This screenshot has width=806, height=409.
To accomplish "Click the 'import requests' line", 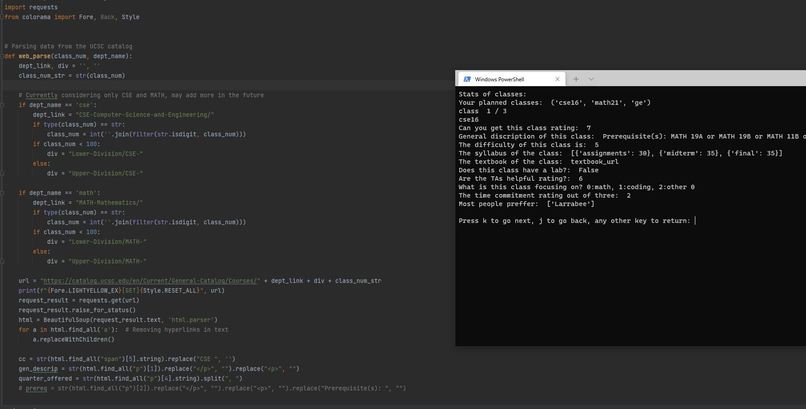I will coord(31,7).
